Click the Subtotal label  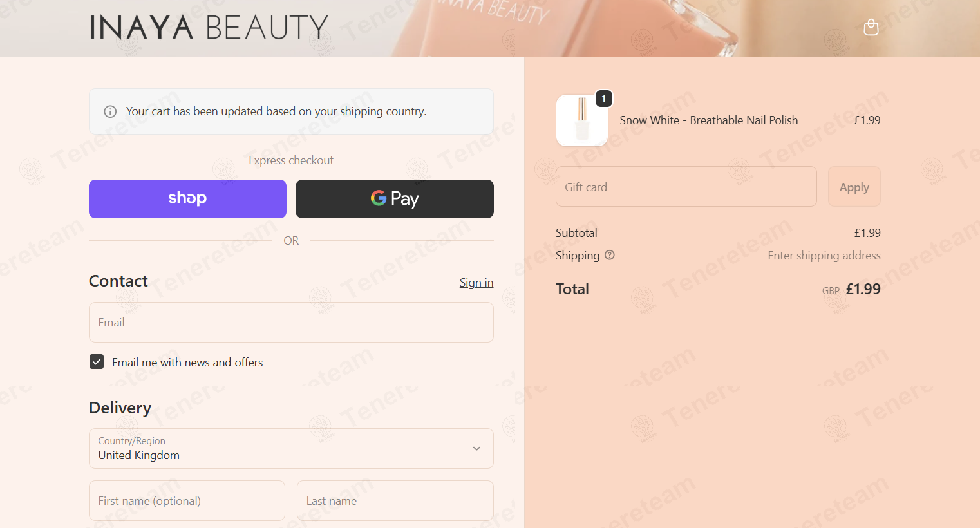(576, 233)
